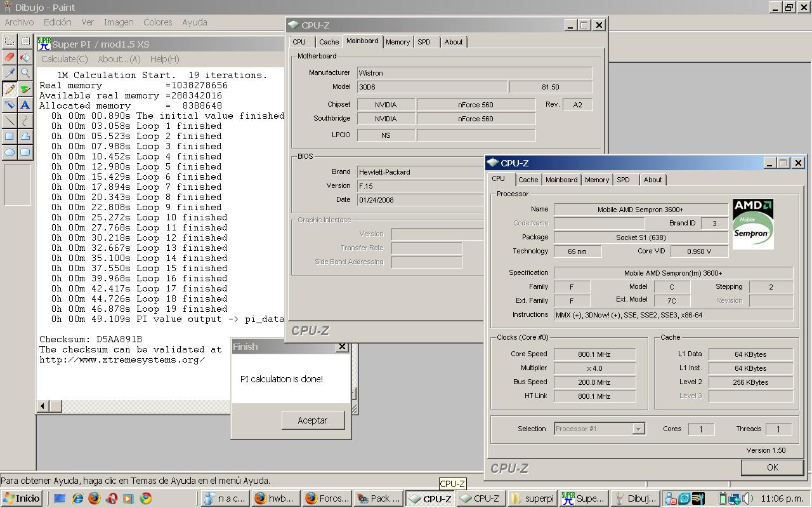The height and width of the screenshot is (508, 812).
Task: Click the Inicio start button
Action: pos(22,498)
